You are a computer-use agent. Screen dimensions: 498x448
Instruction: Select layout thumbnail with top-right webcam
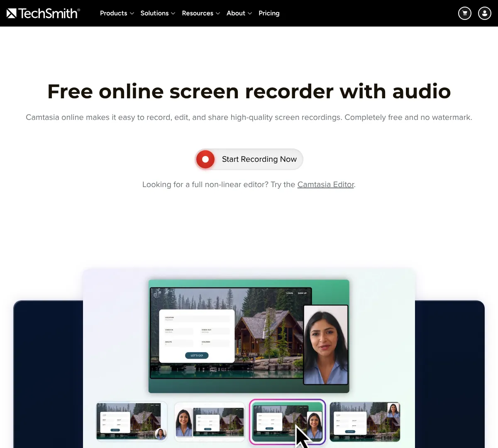(x=365, y=421)
